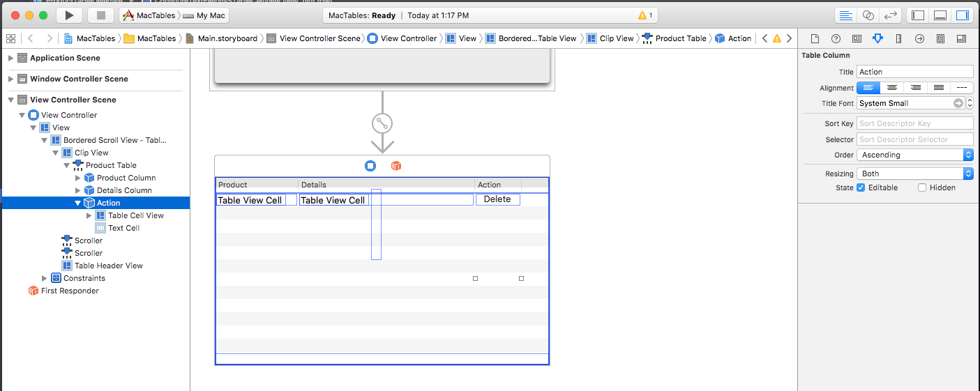The width and height of the screenshot is (980, 391).
Task: Expand Constraints in outline
Action: (44, 278)
